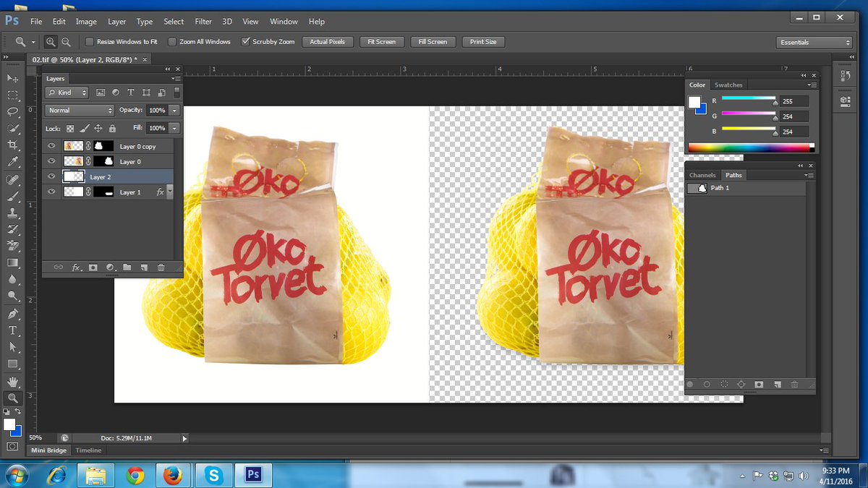This screenshot has height=488, width=868.
Task: Select the Pen tool
Action: [x=12, y=314]
